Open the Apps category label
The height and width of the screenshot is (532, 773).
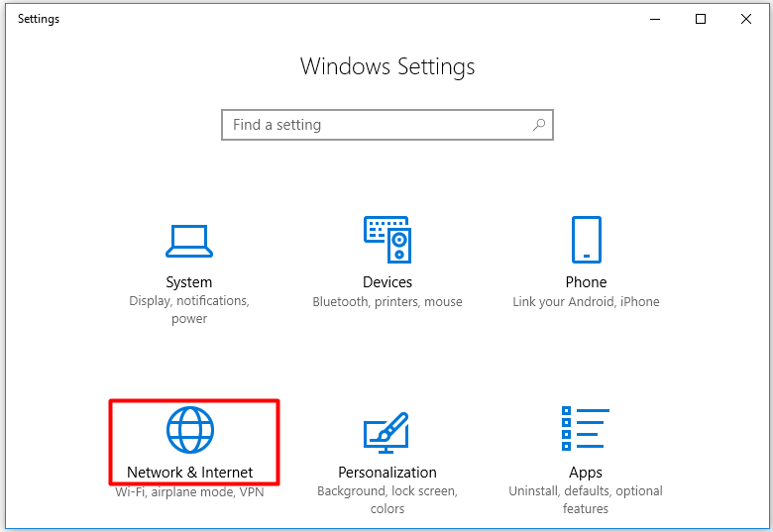pyautogui.click(x=586, y=473)
